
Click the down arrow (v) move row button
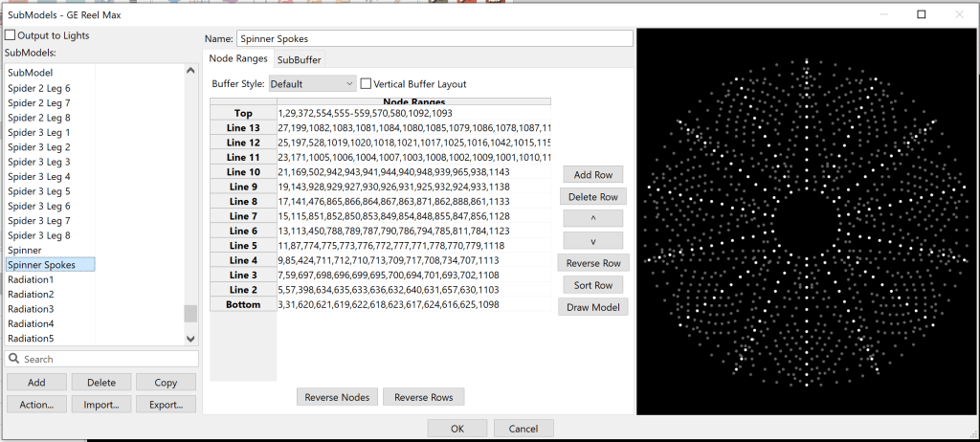click(592, 241)
